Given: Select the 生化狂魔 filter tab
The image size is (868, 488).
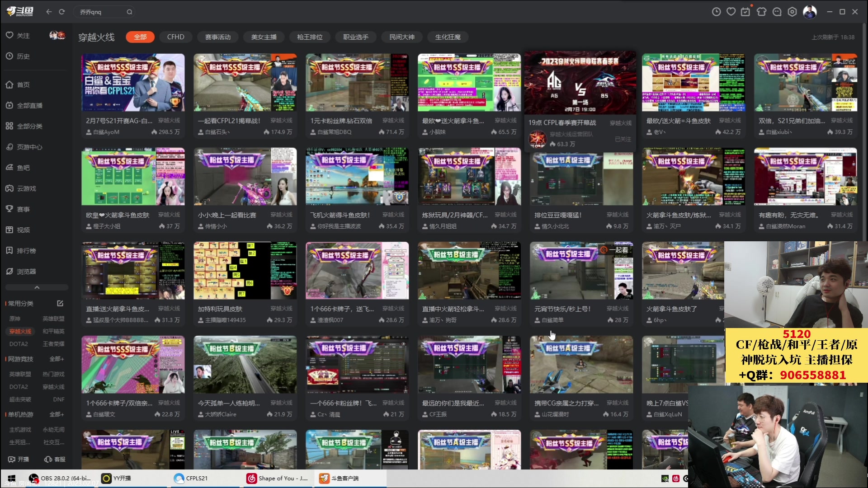Looking at the screenshot, I should (448, 37).
